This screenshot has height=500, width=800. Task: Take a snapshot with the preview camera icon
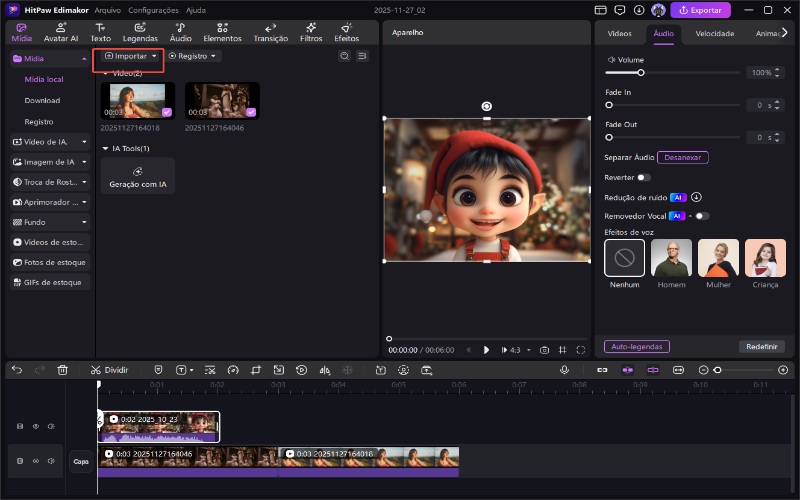tap(544, 350)
